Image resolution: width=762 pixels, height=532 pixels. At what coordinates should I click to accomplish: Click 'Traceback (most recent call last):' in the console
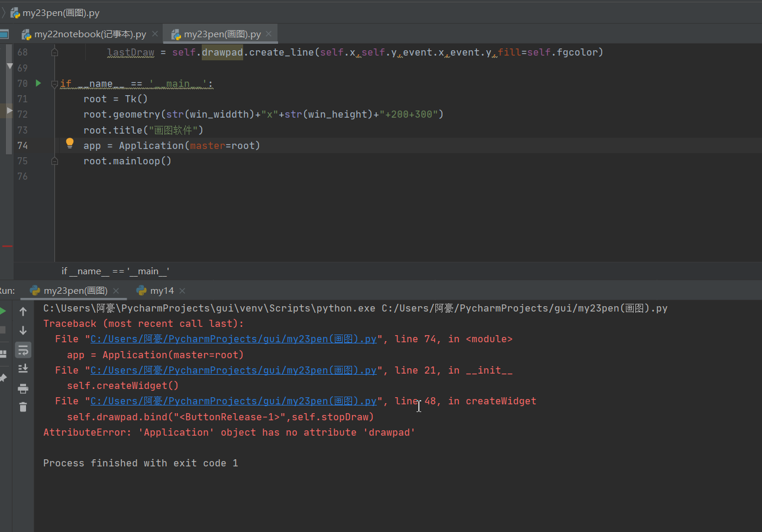(x=143, y=324)
